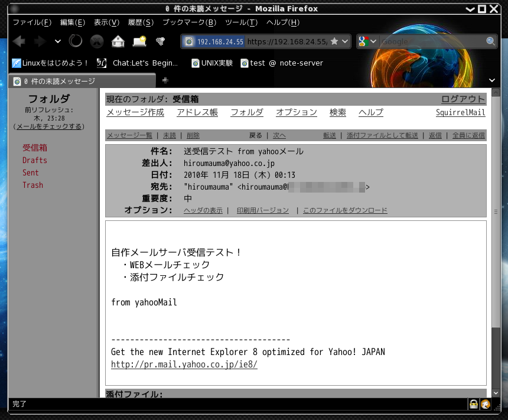The height and width of the screenshot is (420, 508).
Task: Open the 表示(V) menu
Action: [x=106, y=22]
